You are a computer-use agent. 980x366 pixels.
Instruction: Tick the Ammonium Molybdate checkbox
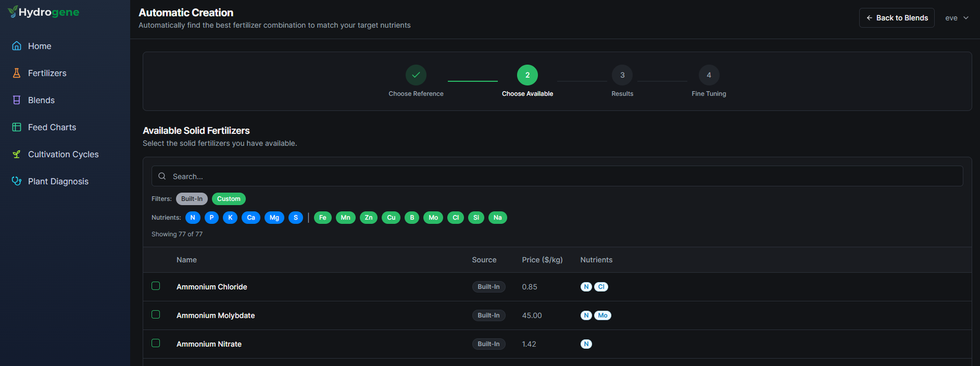point(156,315)
